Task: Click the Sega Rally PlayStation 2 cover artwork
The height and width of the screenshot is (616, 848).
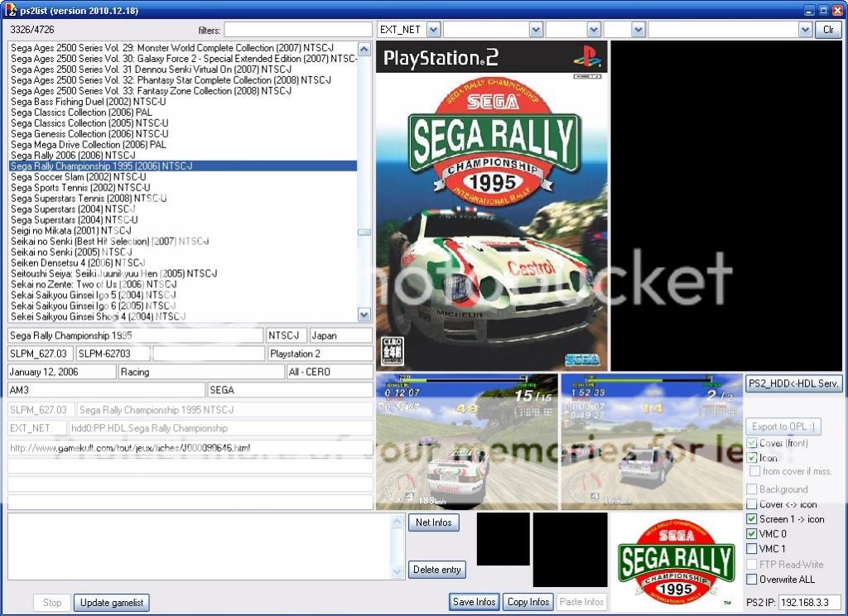Action: point(493,207)
